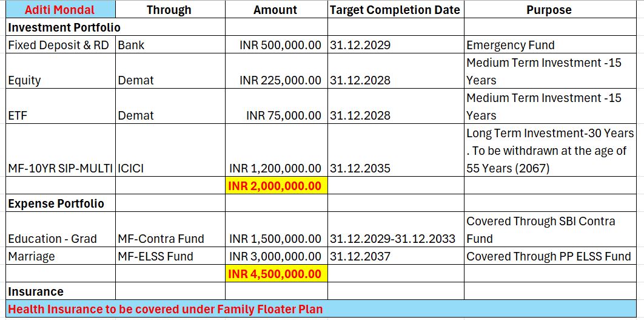Screen dimensions: 644x320
Task: Select the Target Completion Date header
Action: [x=395, y=10]
